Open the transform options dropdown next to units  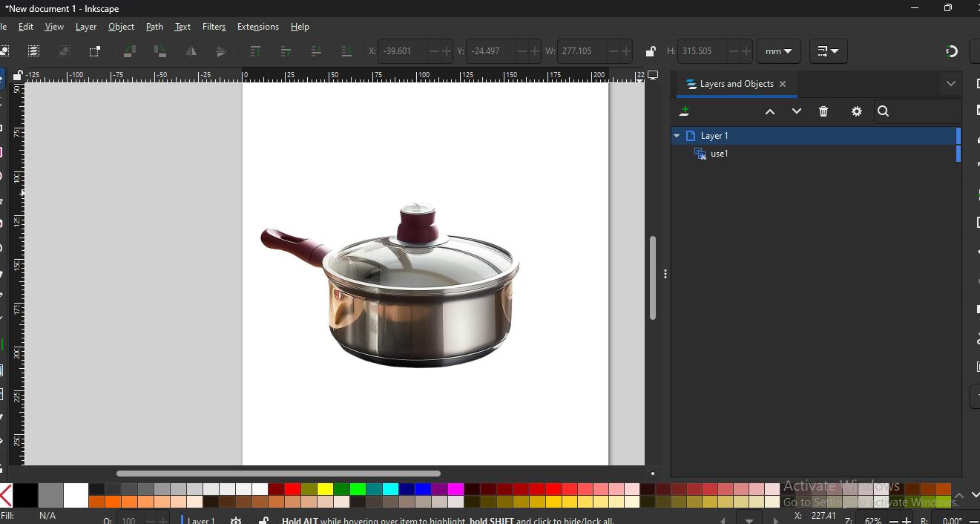(827, 51)
